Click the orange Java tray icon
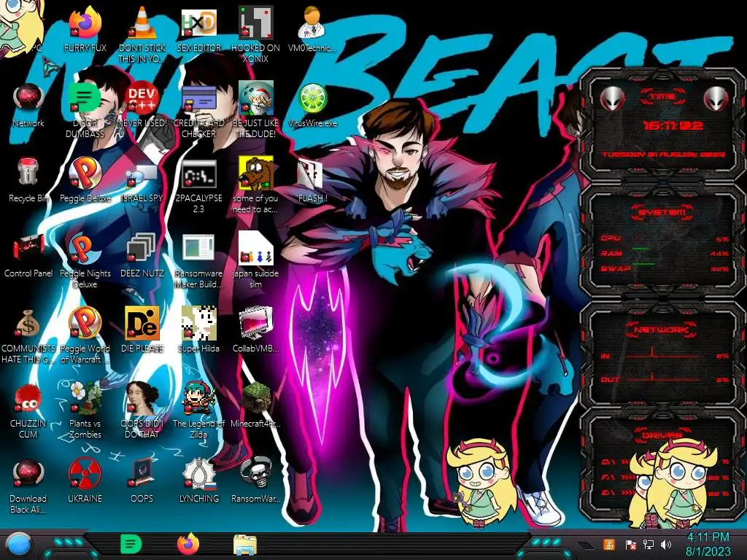The height and width of the screenshot is (560, 747). 609,544
